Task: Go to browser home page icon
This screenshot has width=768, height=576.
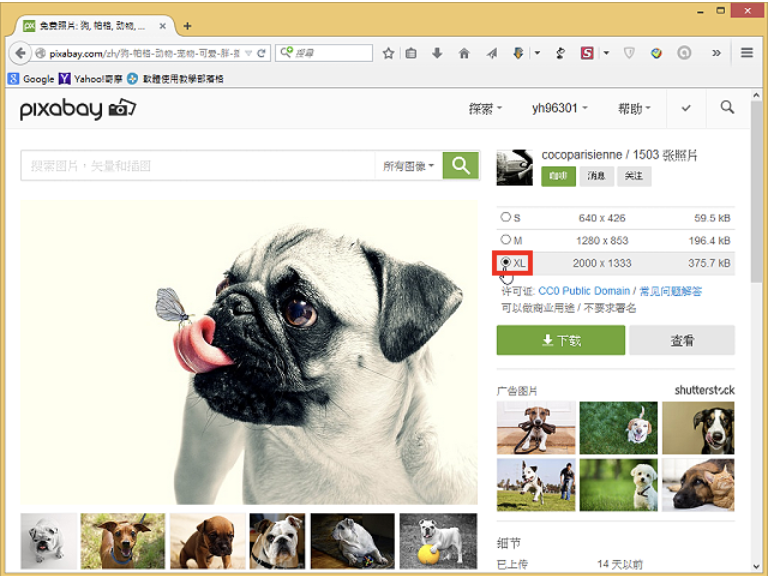Action: pyautogui.click(x=464, y=53)
